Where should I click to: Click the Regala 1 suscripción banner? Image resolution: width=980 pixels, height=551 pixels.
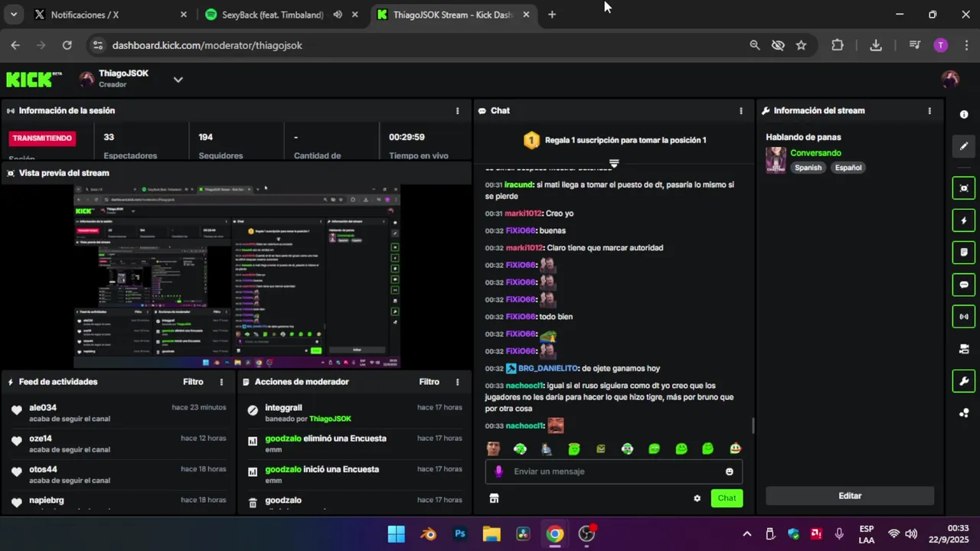(x=613, y=140)
